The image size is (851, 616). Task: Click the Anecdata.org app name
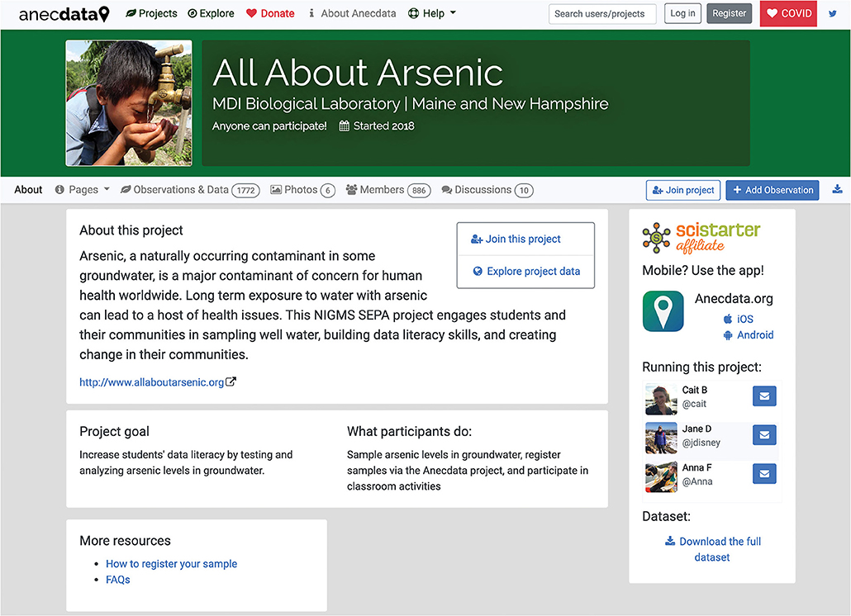point(734,299)
